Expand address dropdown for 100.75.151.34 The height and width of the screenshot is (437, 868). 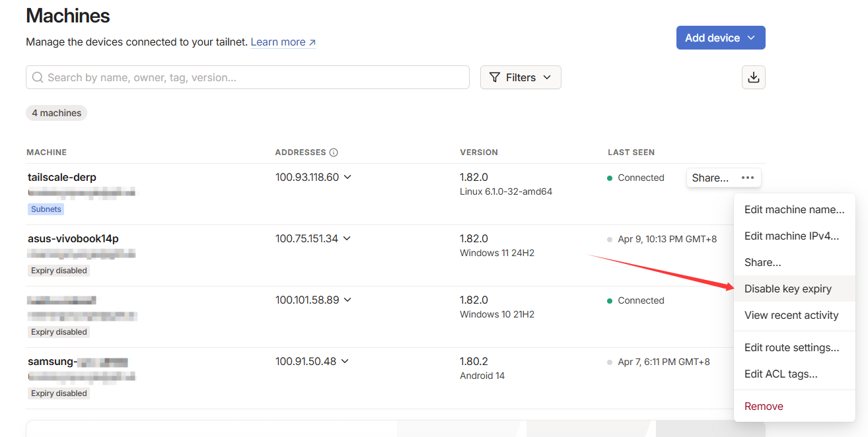347,238
